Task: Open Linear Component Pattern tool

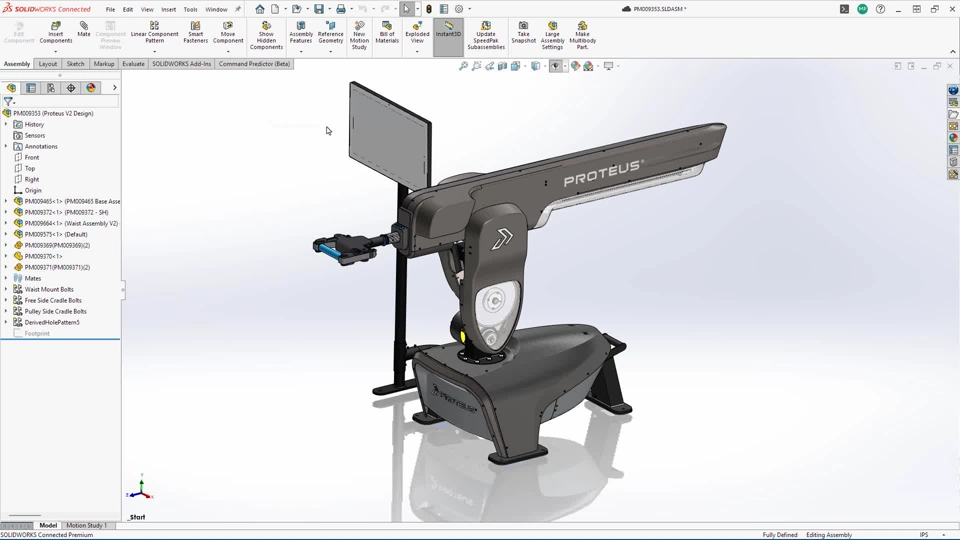Action: [154, 32]
